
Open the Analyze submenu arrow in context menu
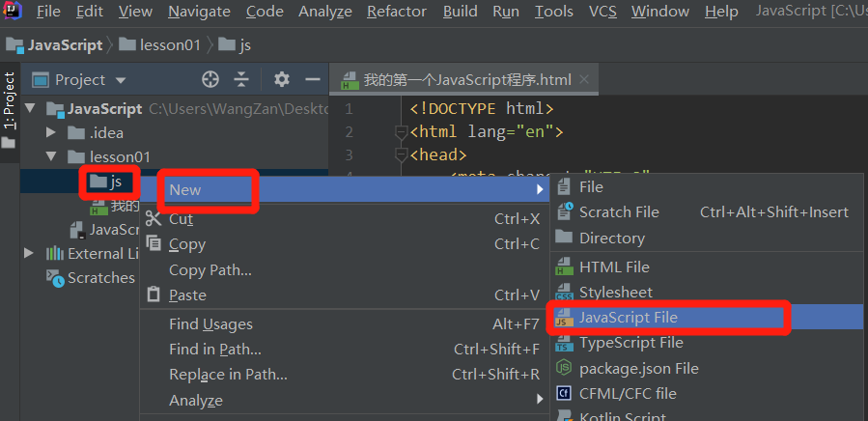[540, 398]
